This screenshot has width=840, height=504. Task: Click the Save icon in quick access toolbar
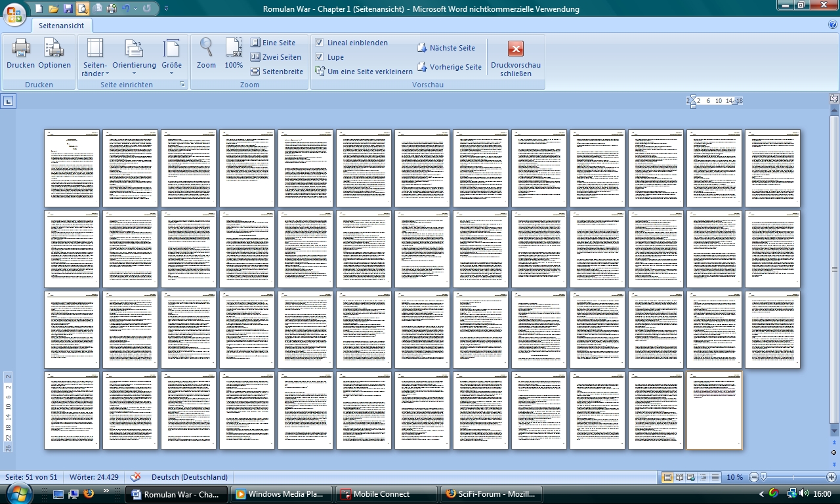coord(68,9)
